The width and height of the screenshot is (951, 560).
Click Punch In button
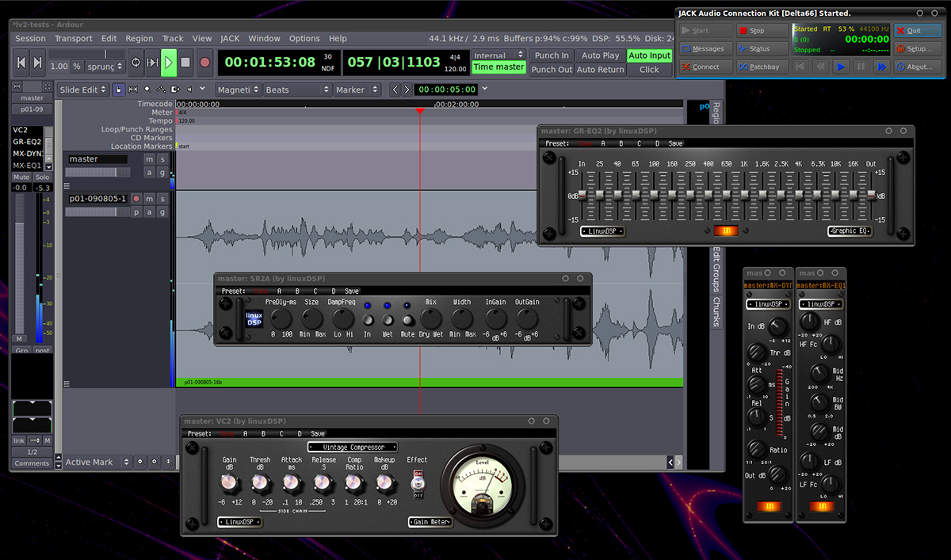point(552,55)
